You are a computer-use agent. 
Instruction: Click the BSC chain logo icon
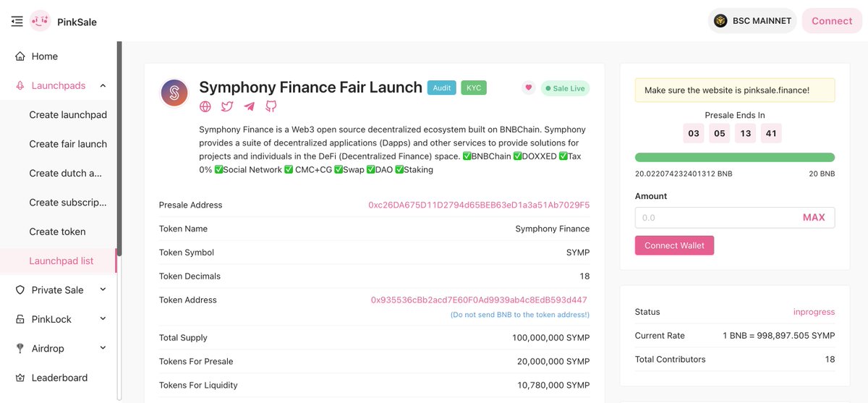pos(720,21)
